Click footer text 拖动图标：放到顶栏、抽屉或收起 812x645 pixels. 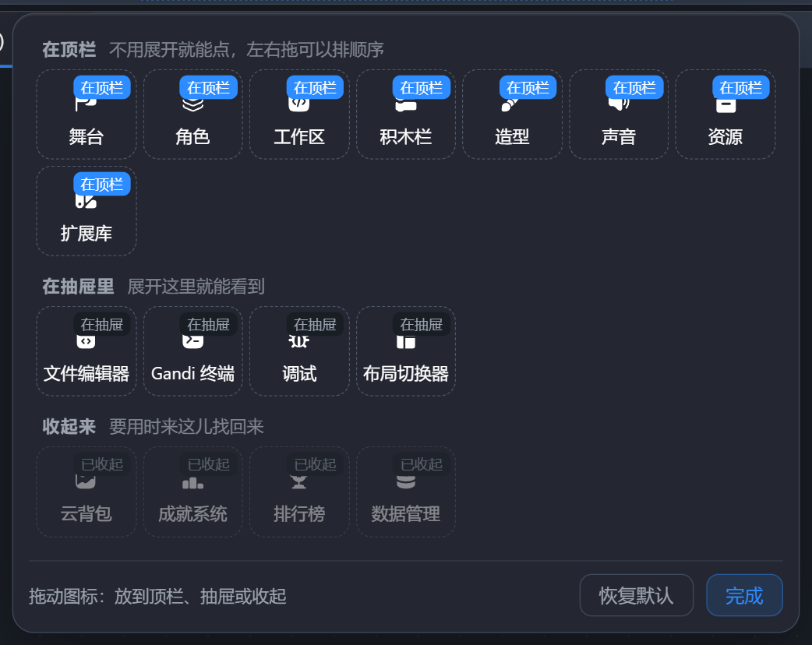tap(157, 596)
